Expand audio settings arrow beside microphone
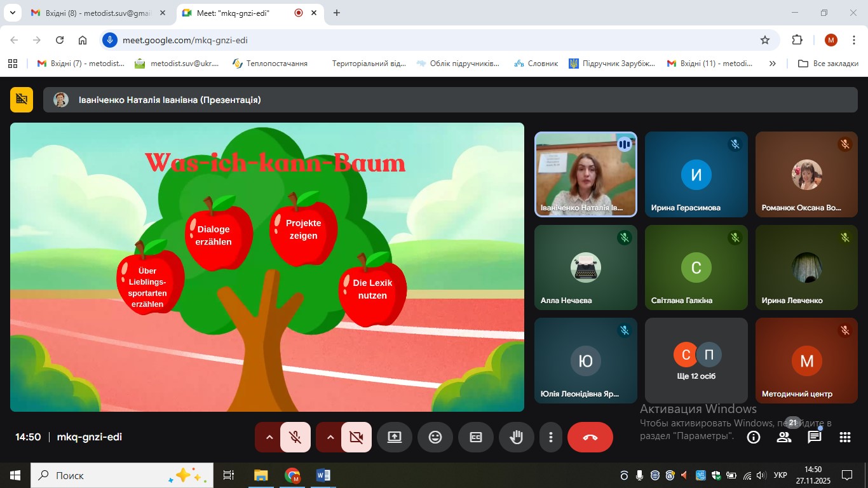Screen dimensions: 868x488 tap(269, 437)
